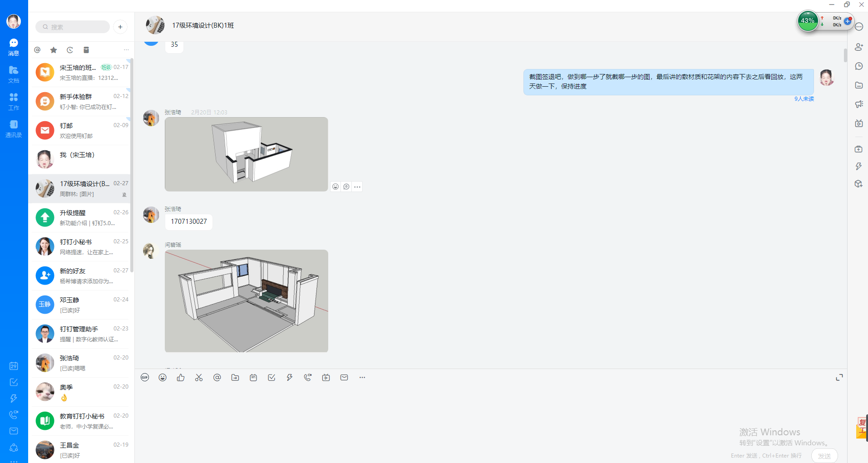
Task: Open group announcements megaphone icon in right sidebar
Action: click(858, 104)
